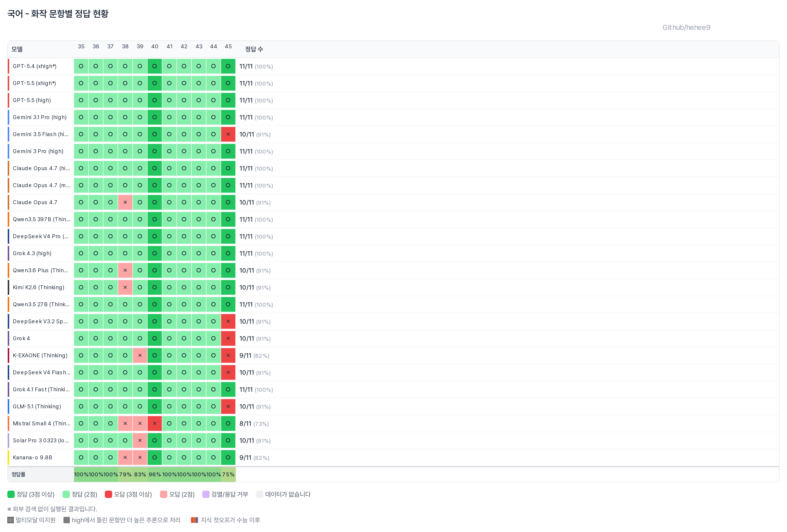Click the Kimi K2.6 (Thinking) model name
The width and height of the screenshot is (787, 532).
pos(39,288)
